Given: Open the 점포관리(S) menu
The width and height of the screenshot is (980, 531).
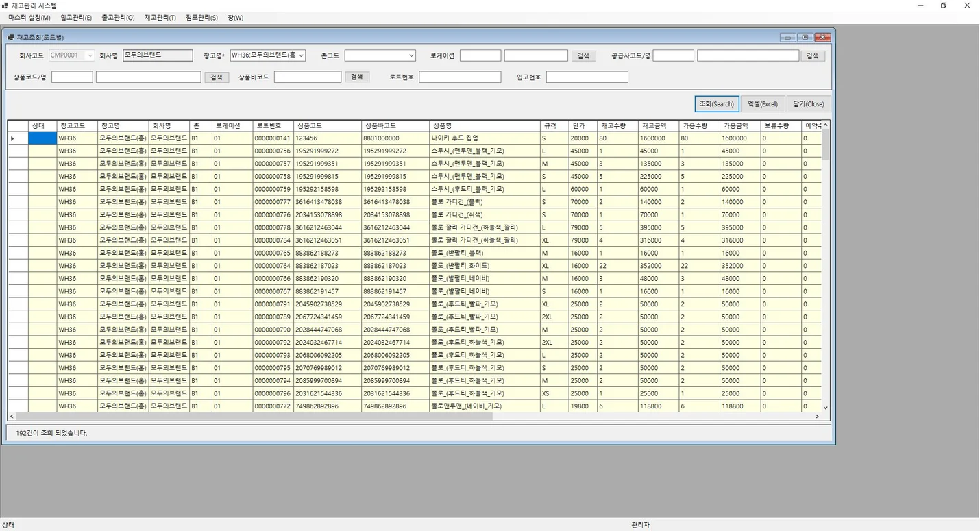Looking at the screenshot, I should [x=201, y=18].
